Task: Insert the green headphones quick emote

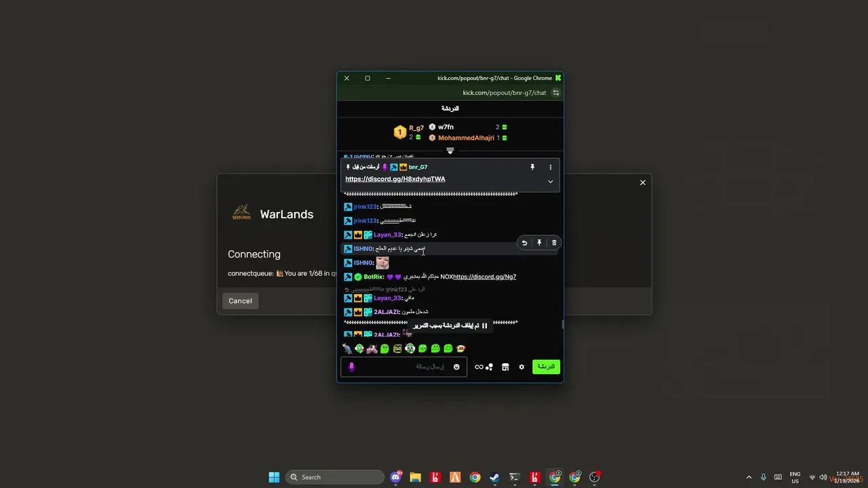Action: pyautogui.click(x=359, y=348)
